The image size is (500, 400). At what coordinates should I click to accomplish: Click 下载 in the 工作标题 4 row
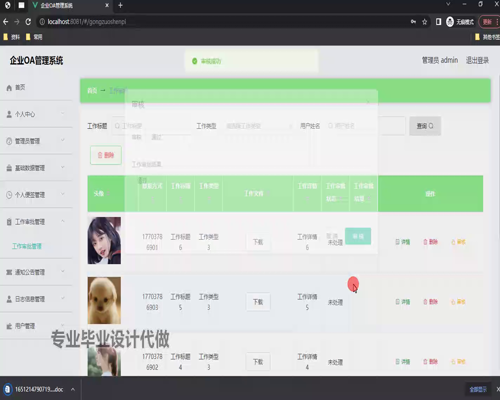click(x=258, y=362)
